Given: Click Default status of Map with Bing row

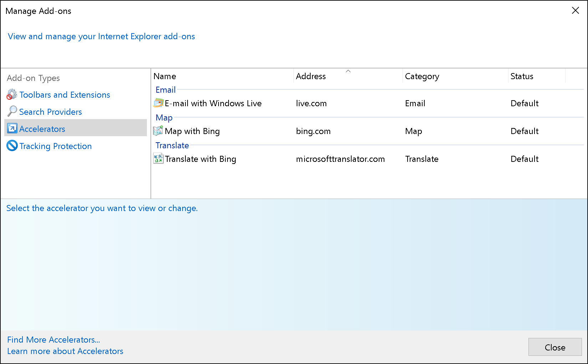Looking at the screenshot, I should [525, 131].
